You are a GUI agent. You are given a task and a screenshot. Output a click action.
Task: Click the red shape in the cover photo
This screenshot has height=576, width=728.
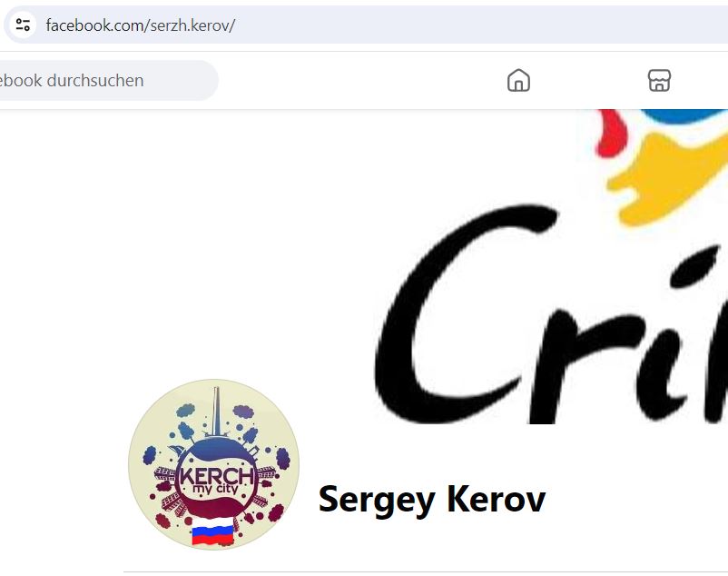coord(613,134)
